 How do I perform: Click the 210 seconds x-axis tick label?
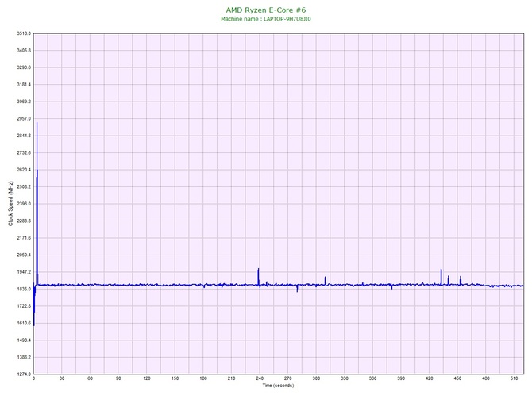tap(231, 378)
